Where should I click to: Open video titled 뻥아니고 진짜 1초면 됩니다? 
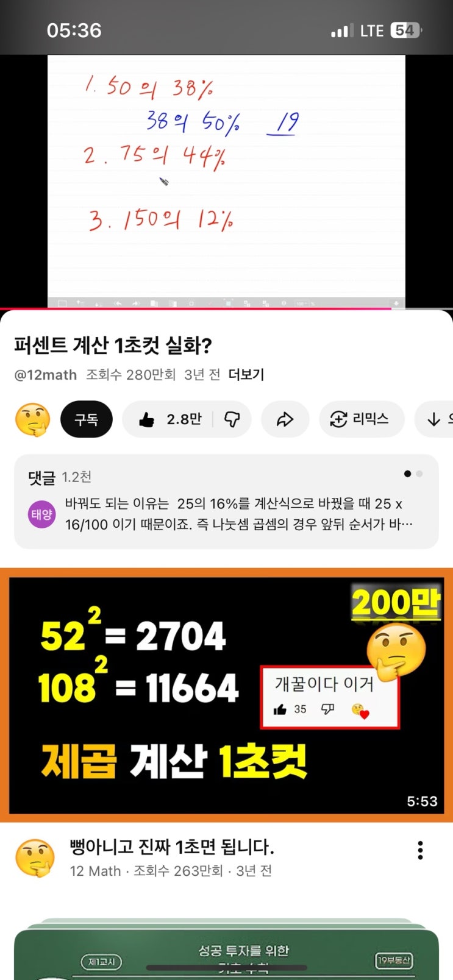click(172, 847)
